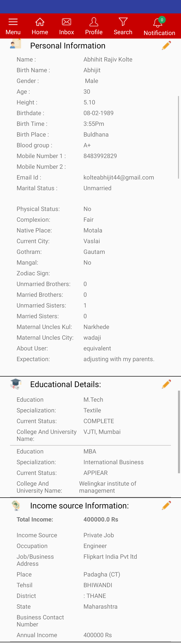
Task: Open the hamburger Menu icon
Action: pos(13,22)
